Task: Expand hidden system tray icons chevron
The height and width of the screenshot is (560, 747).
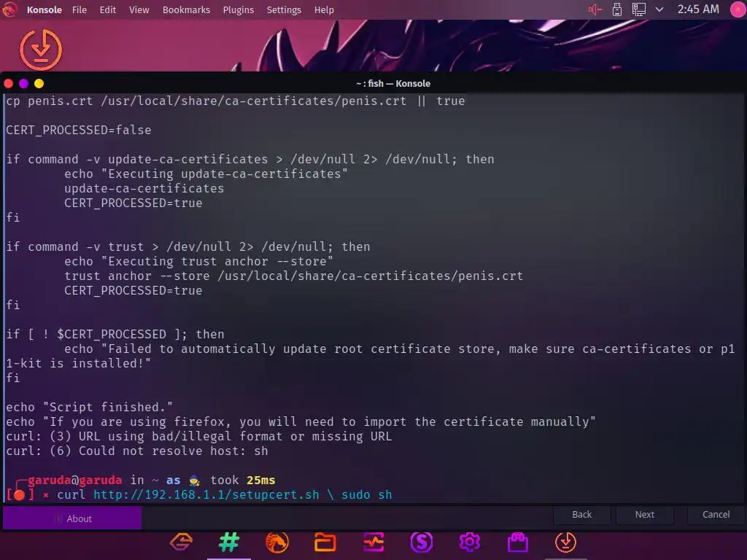Action: 659,9
